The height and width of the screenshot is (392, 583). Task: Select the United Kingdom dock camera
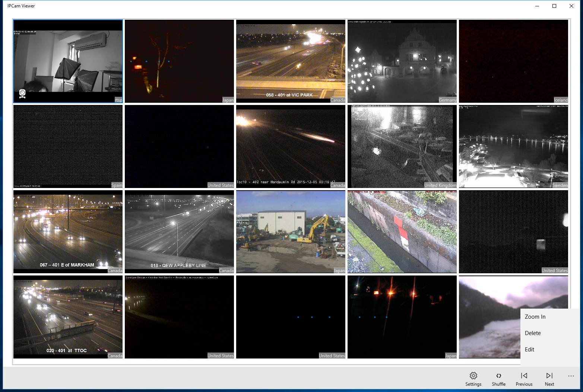pyautogui.click(x=402, y=146)
